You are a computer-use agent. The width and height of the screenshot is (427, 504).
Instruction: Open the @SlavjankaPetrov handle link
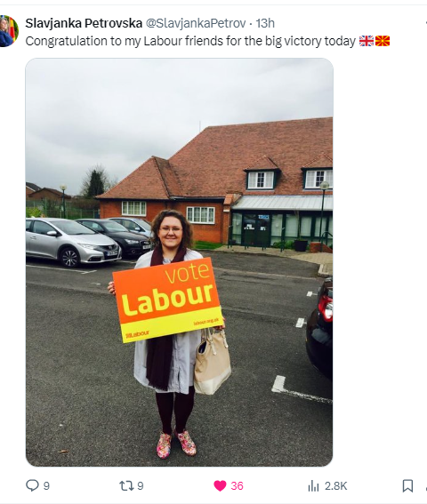(x=196, y=23)
